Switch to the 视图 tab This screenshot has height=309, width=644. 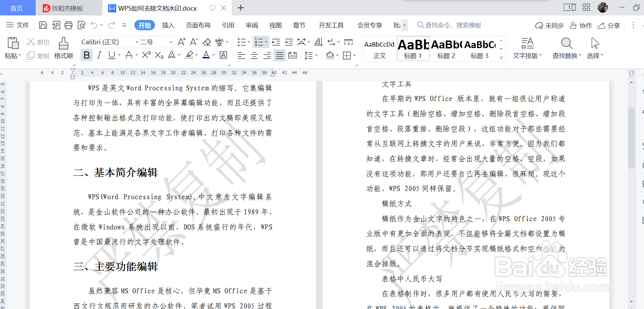pyautogui.click(x=275, y=25)
